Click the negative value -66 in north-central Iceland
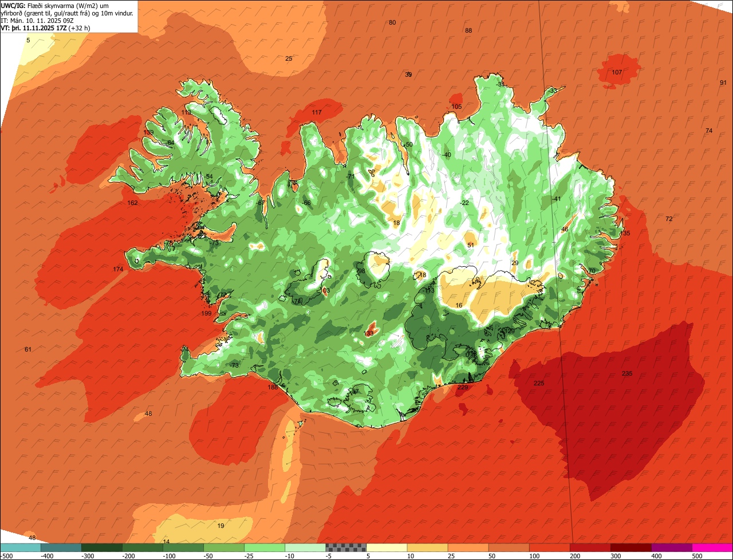 pyautogui.click(x=306, y=203)
